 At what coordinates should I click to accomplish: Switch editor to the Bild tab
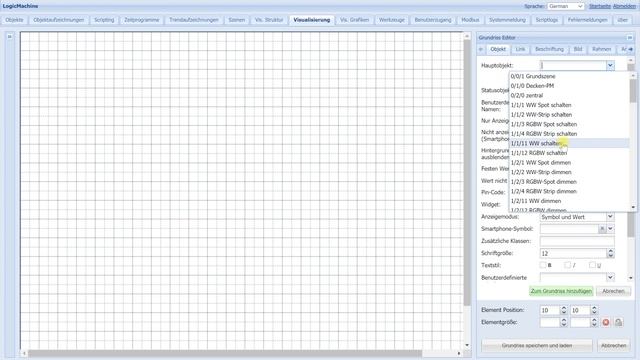578,49
